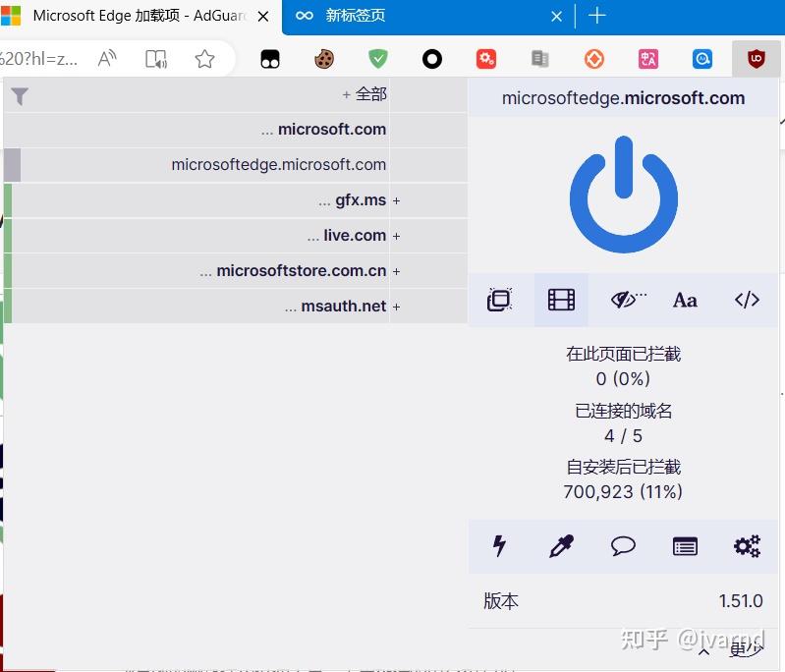
Task: Open report issue speech bubble icon
Action: coord(623,546)
